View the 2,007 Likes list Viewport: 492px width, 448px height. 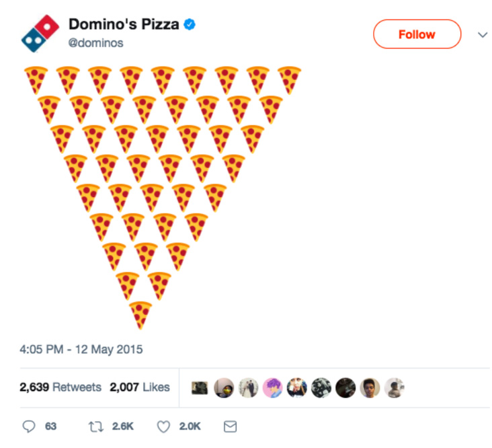click(x=139, y=387)
